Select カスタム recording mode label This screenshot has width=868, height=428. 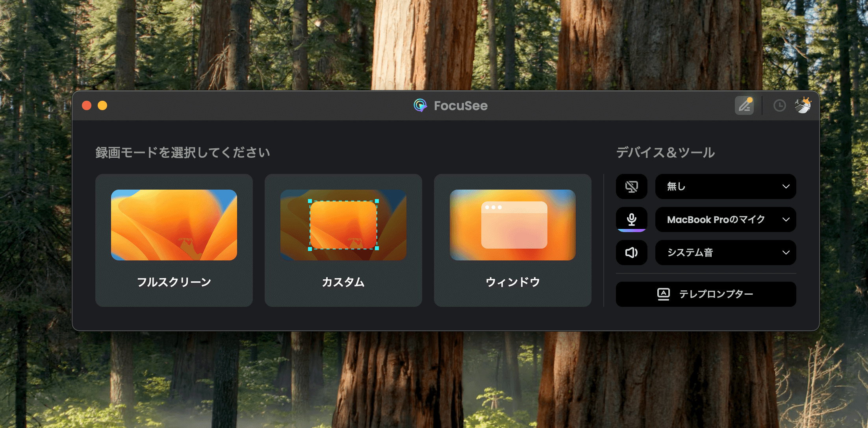(x=343, y=282)
